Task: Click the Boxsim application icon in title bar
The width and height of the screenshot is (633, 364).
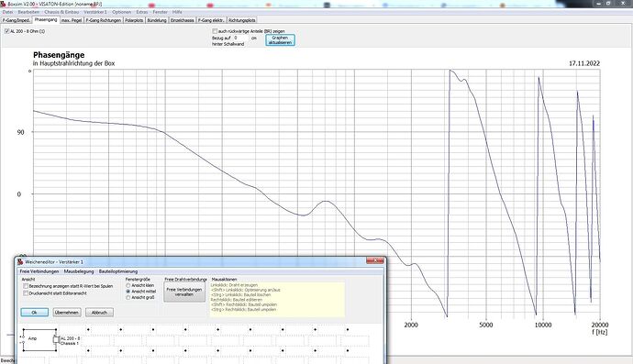Action: 4,4
